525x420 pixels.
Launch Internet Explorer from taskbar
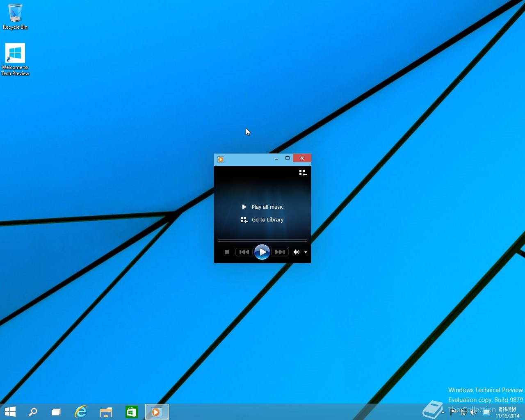coord(81,412)
